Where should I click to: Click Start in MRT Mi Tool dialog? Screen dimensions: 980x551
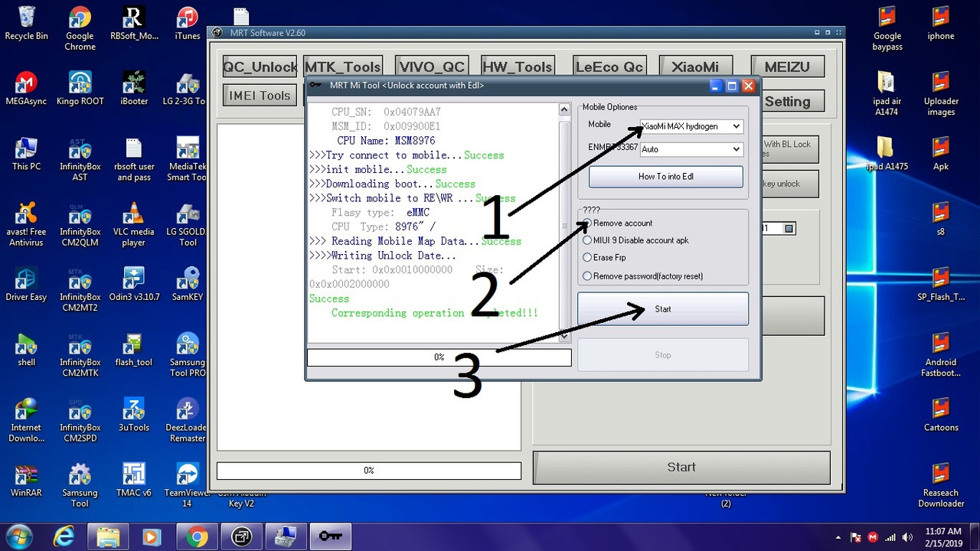pyautogui.click(x=663, y=309)
